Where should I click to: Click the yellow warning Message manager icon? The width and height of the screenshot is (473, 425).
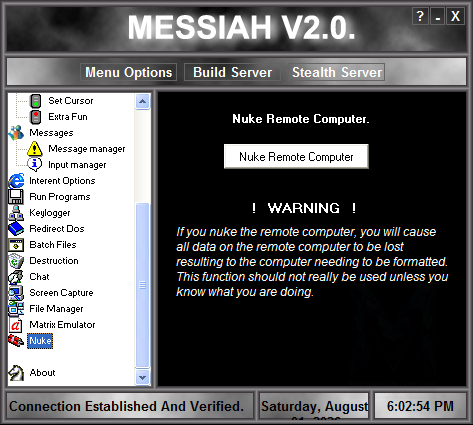point(35,149)
